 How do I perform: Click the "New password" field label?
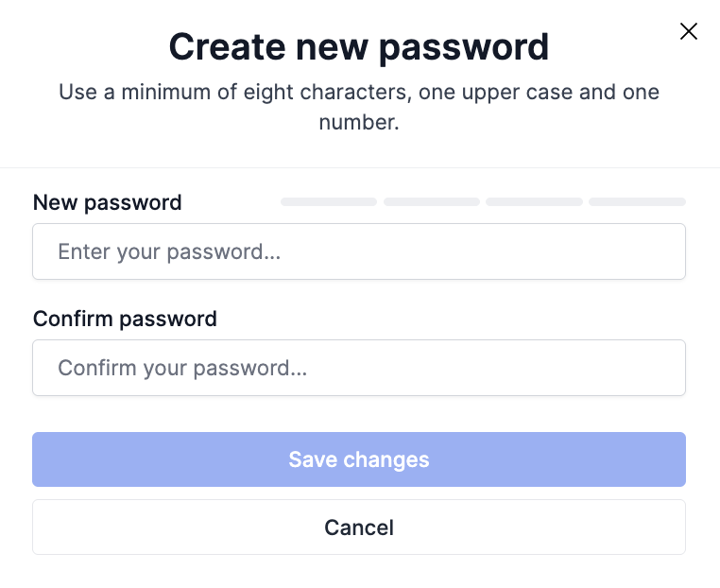point(108,202)
